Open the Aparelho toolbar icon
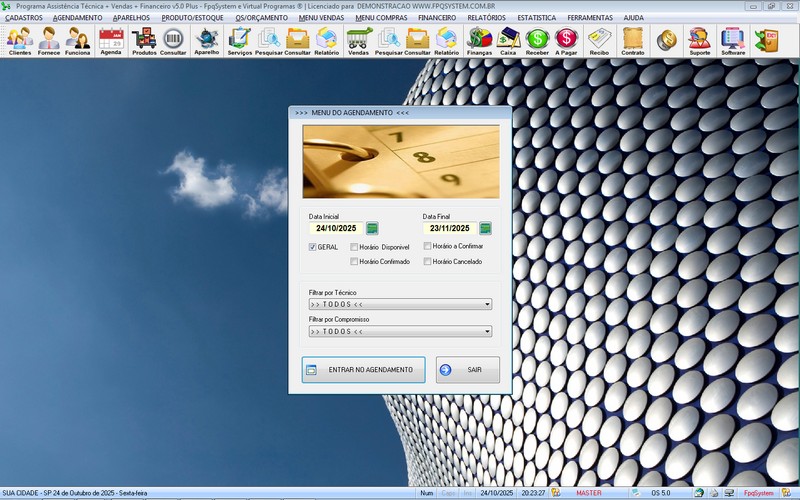 [x=207, y=41]
